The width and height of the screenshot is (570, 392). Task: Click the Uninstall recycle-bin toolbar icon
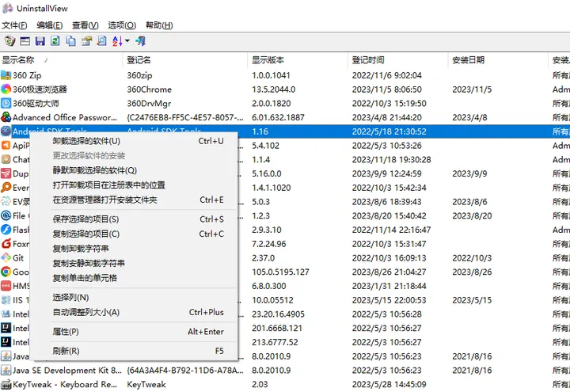9,40
